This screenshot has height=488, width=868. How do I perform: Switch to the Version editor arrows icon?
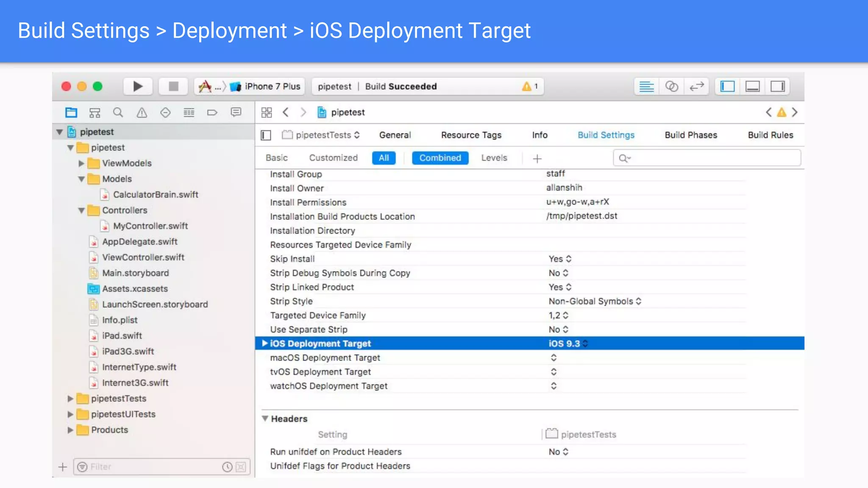click(x=696, y=86)
